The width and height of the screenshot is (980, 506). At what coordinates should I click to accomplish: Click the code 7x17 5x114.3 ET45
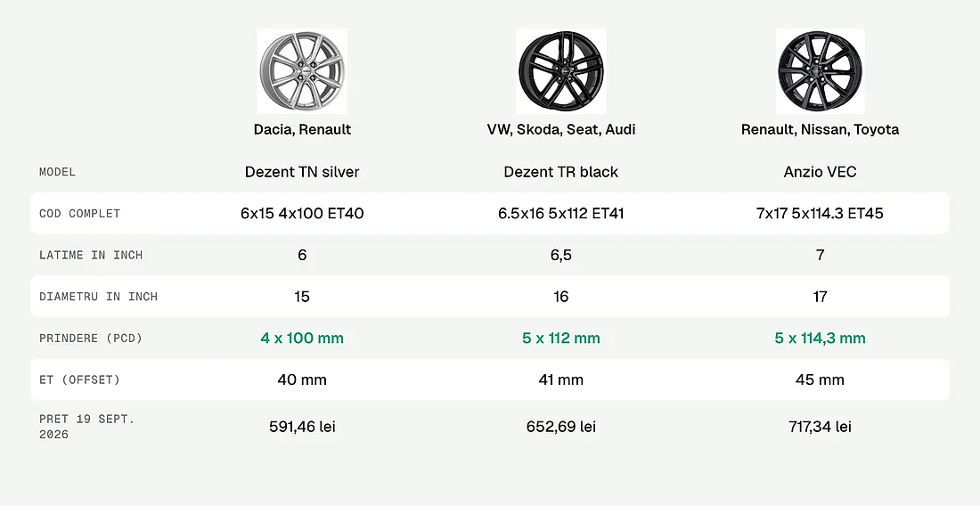(820, 213)
